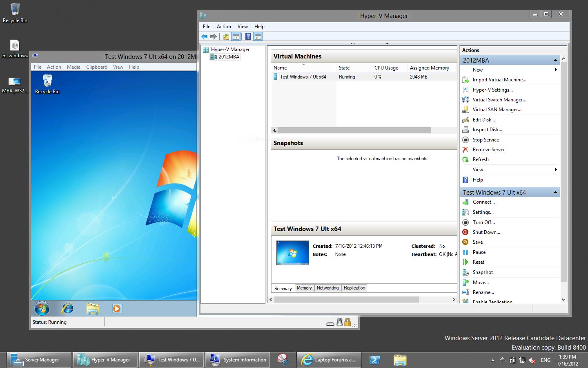Switch to the Replication tab
588x368 pixels.
(x=354, y=288)
